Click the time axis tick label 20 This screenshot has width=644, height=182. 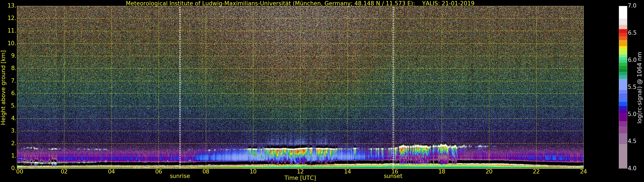tap(489, 172)
